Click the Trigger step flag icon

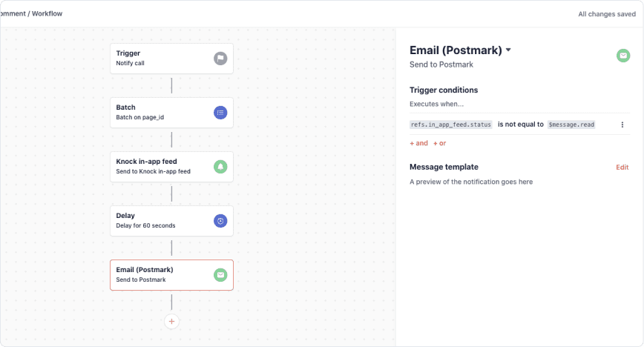click(220, 59)
